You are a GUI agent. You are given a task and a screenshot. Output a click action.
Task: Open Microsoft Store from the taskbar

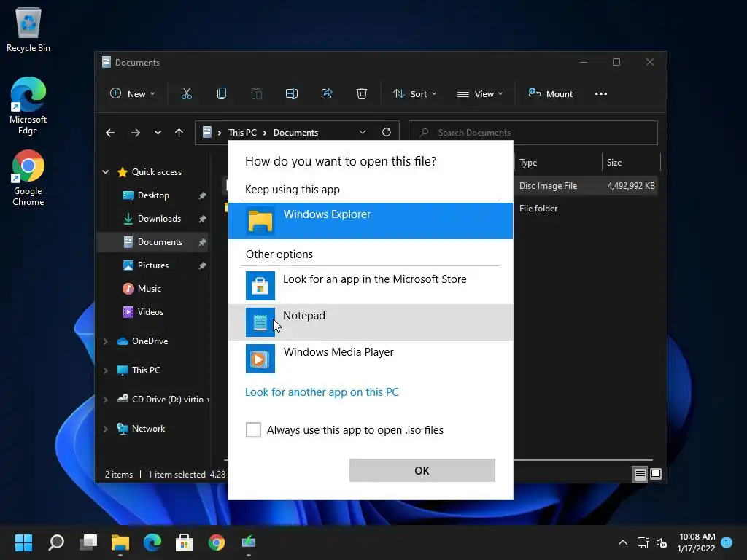click(184, 542)
